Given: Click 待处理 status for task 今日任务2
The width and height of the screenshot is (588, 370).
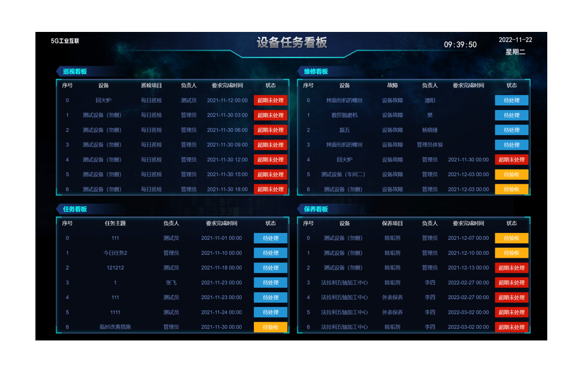Looking at the screenshot, I should (x=270, y=253).
